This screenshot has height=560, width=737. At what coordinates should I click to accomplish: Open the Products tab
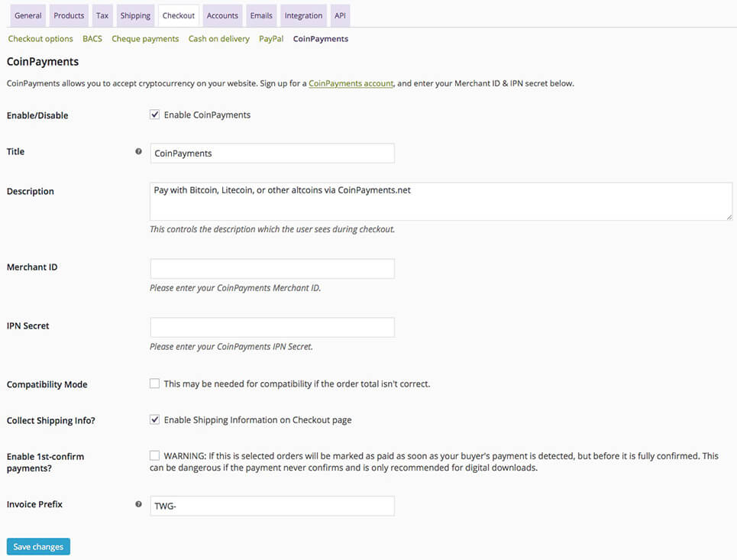pos(69,15)
